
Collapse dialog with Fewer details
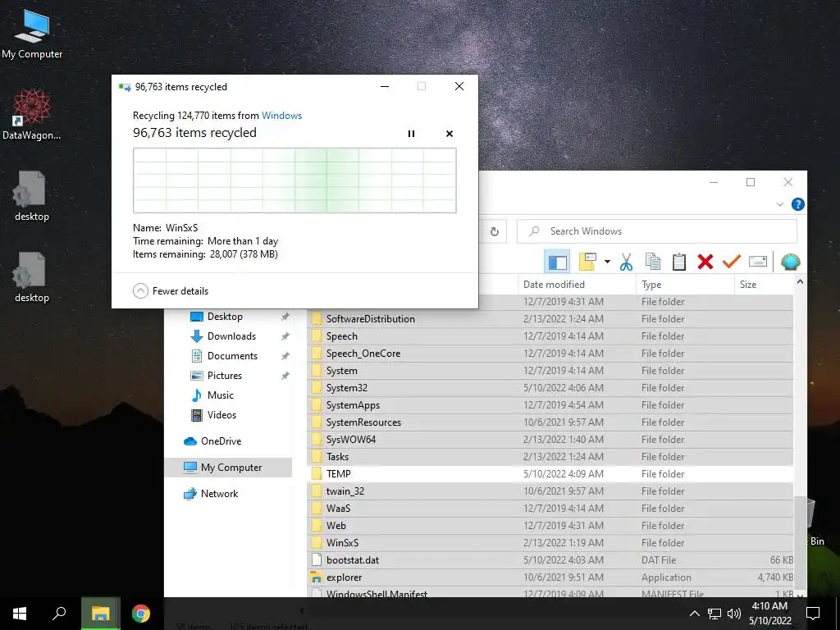tap(171, 291)
